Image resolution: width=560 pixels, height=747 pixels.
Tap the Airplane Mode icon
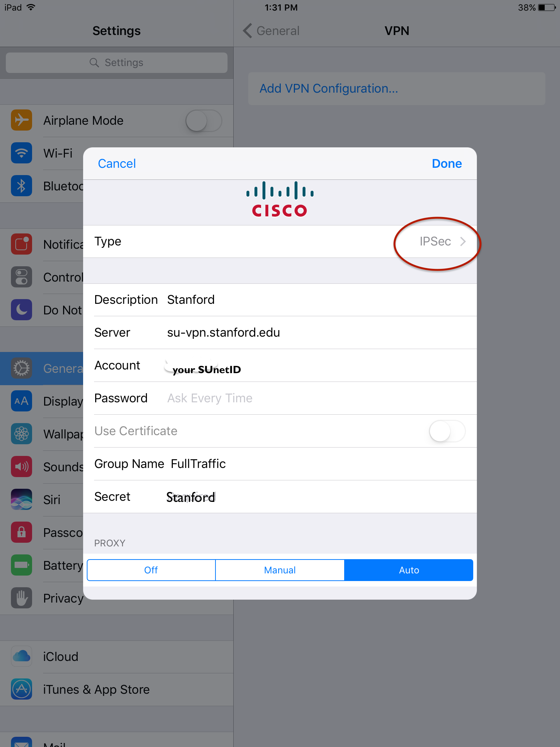[x=22, y=120]
